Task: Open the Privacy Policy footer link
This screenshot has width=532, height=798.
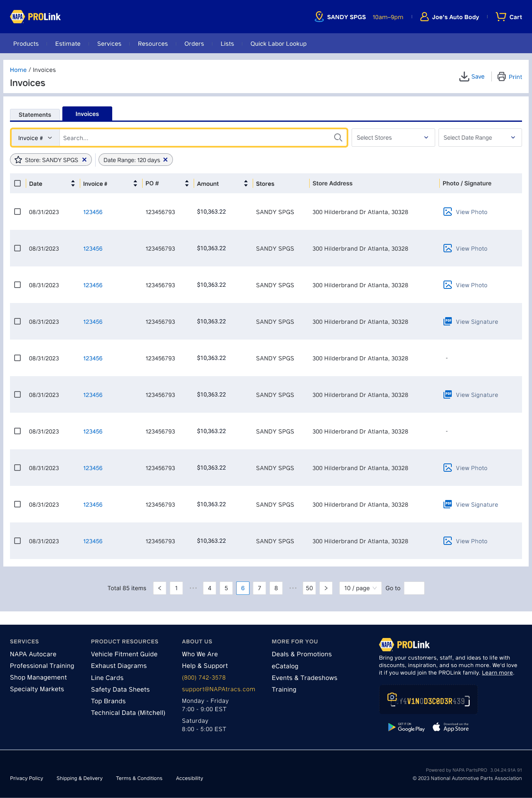Action: click(x=27, y=778)
